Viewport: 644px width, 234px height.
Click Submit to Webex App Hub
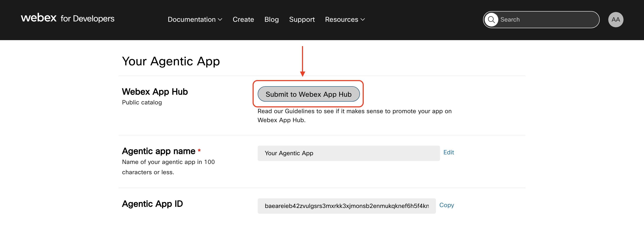pyautogui.click(x=309, y=94)
